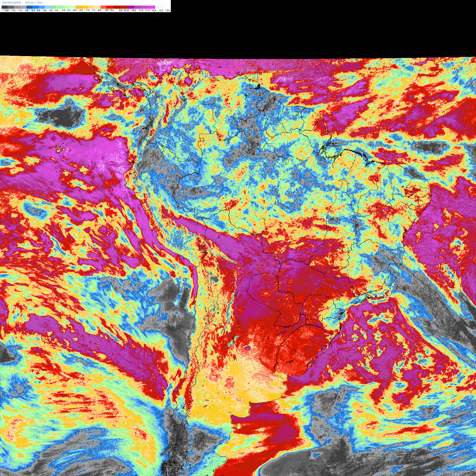Click the 7.5 legend value

tap(94, 10)
